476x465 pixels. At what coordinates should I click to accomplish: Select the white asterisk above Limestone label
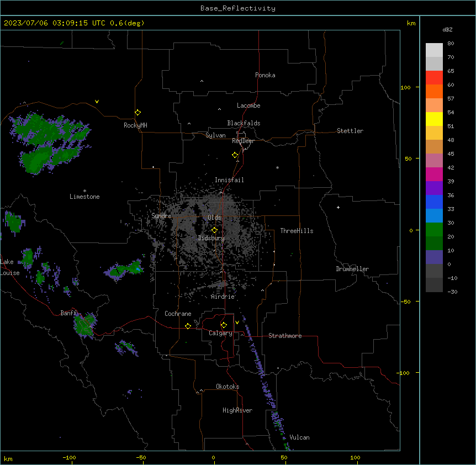pos(84,191)
